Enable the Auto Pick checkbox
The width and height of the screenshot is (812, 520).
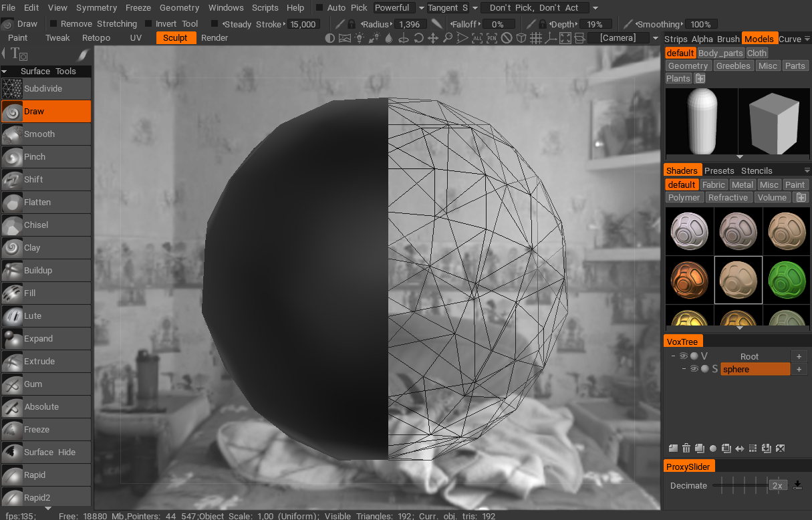tap(319, 8)
